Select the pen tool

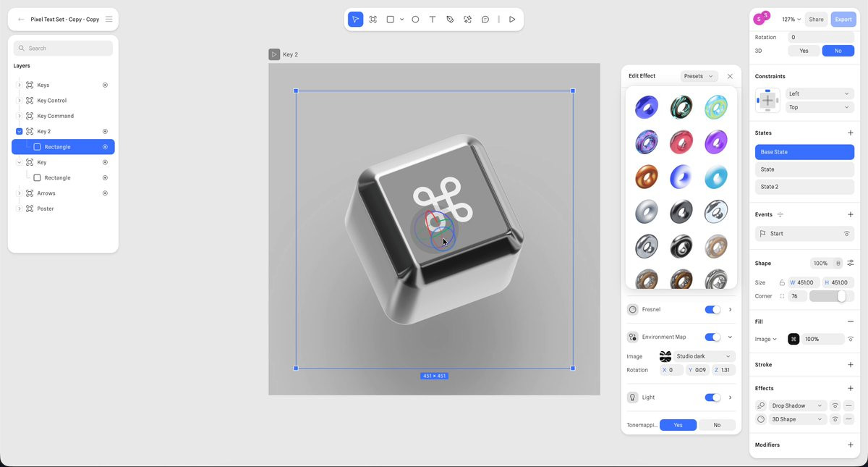click(x=450, y=20)
